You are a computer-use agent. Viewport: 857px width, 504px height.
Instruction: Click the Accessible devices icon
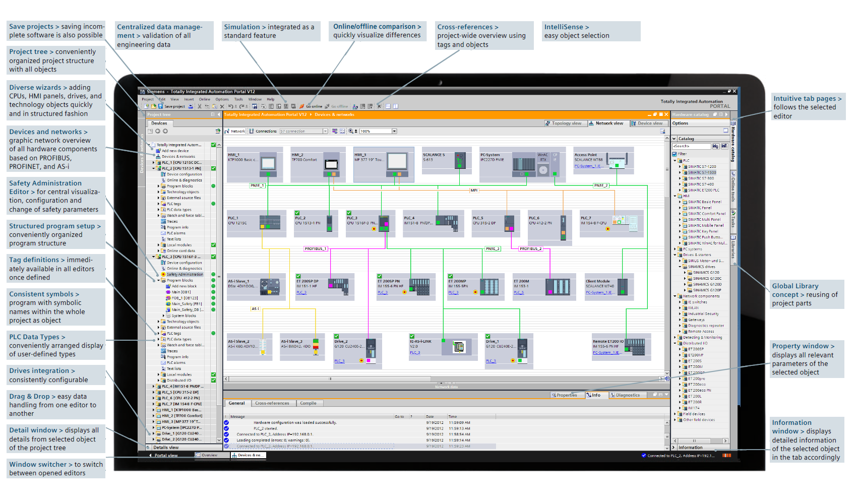[x=355, y=106]
